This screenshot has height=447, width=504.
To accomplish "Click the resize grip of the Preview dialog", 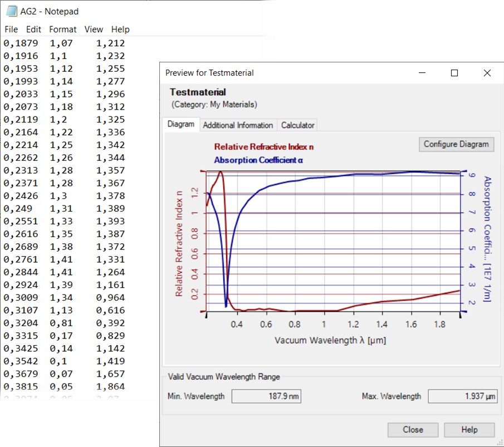I will point(500,443).
